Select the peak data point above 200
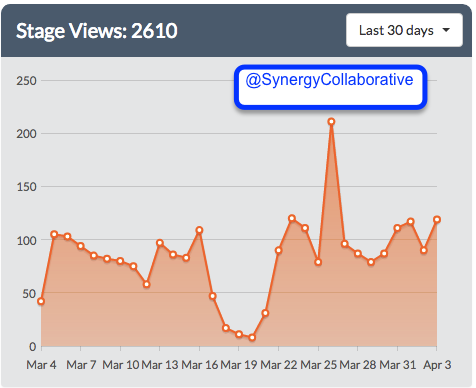 click(331, 122)
